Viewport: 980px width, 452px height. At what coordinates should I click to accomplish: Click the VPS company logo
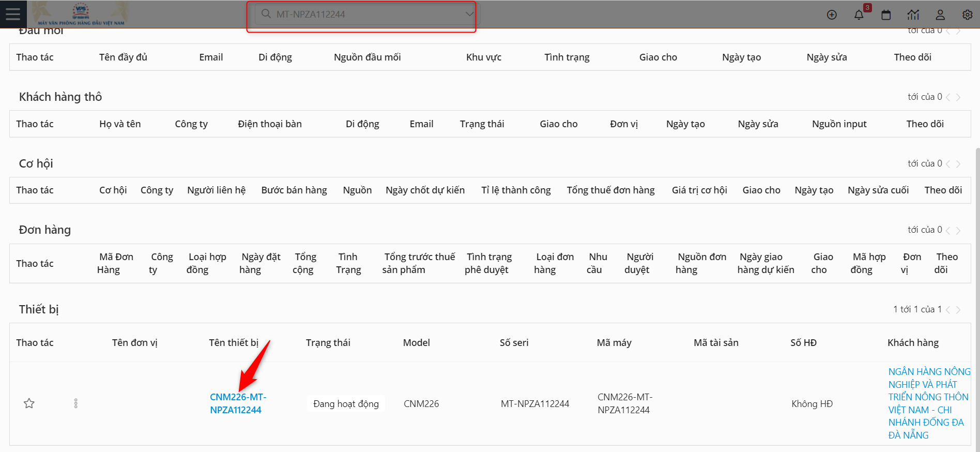click(81, 14)
